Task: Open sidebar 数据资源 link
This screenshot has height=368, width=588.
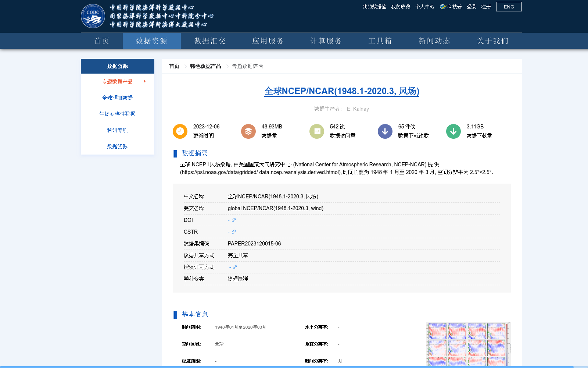Action: coord(117,146)
